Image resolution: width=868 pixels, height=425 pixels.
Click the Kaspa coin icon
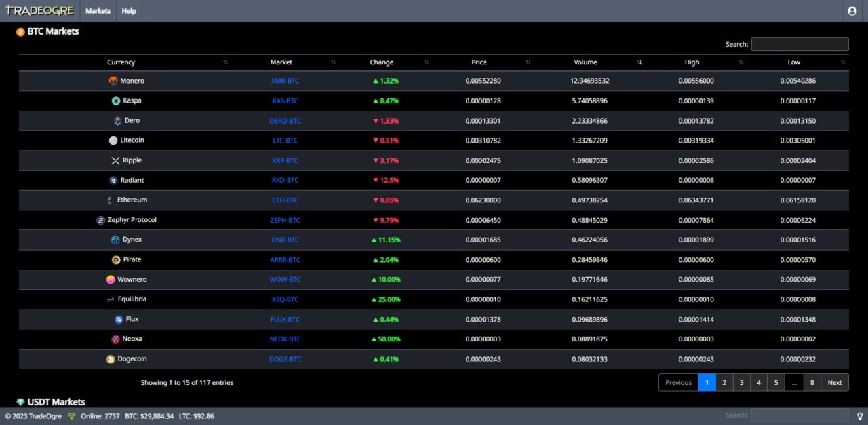116,100
